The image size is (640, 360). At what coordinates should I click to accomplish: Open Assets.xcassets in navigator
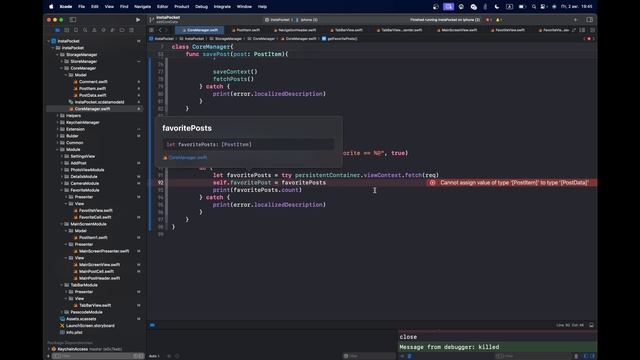point(81,319)
